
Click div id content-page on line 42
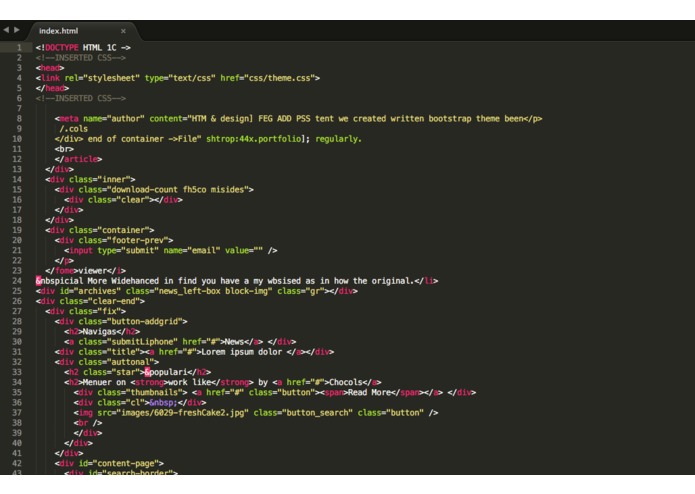pos(109,463)
